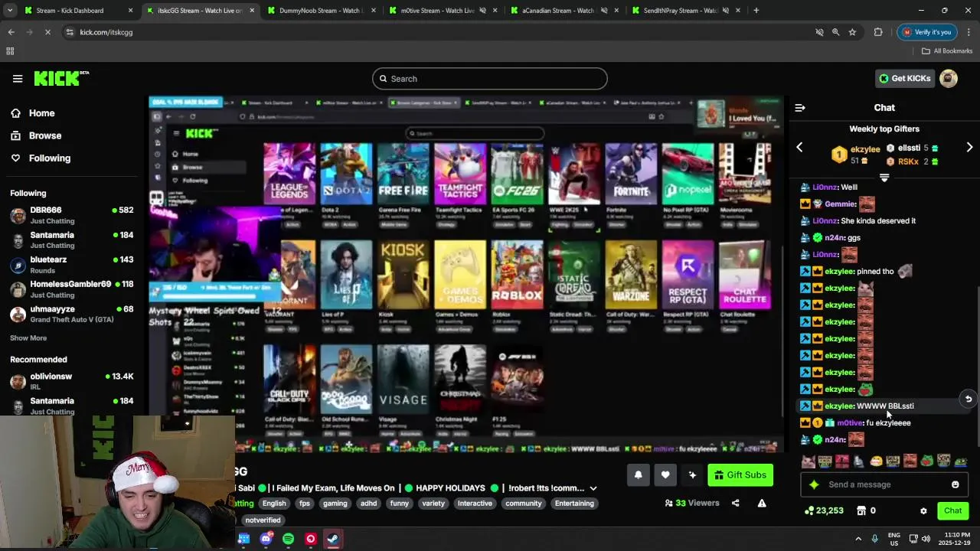The height and width of the screenshot is (551, 980).
Task: Collapse the chat panel with the arrow icon
Action: [x=800, y=108]
